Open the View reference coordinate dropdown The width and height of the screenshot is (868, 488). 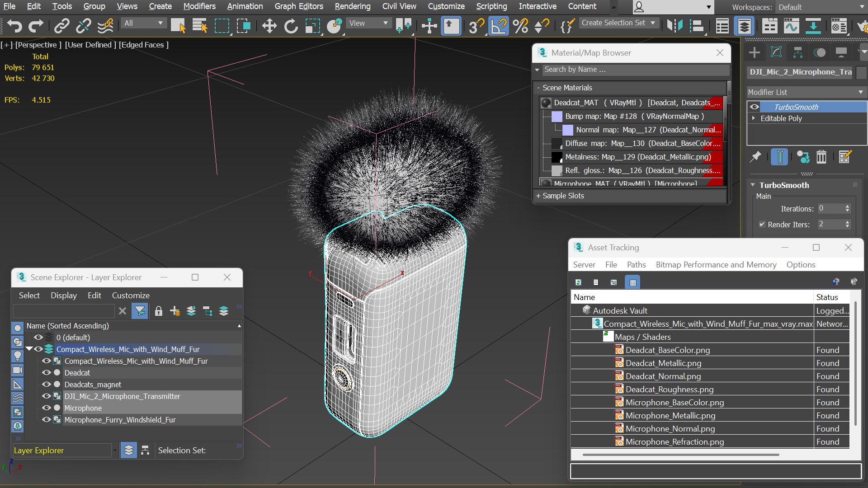[368, 23]
